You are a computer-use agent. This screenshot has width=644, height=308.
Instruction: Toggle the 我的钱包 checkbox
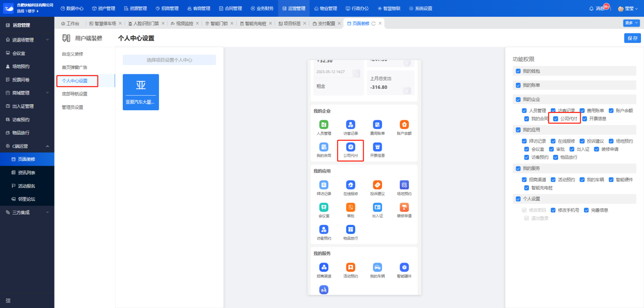[x=518, y=71]
